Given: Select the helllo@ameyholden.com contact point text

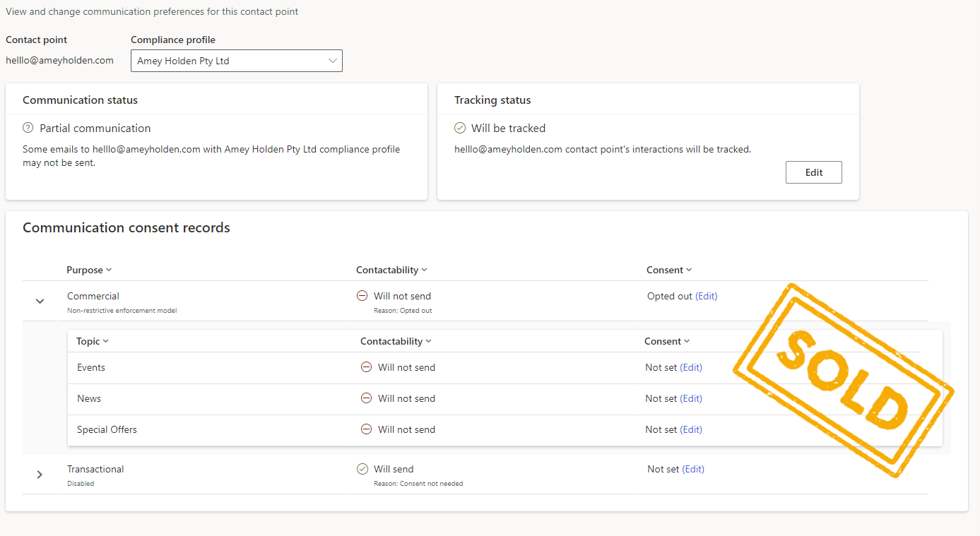Looking at the screenshot, I should coord(59,60).
